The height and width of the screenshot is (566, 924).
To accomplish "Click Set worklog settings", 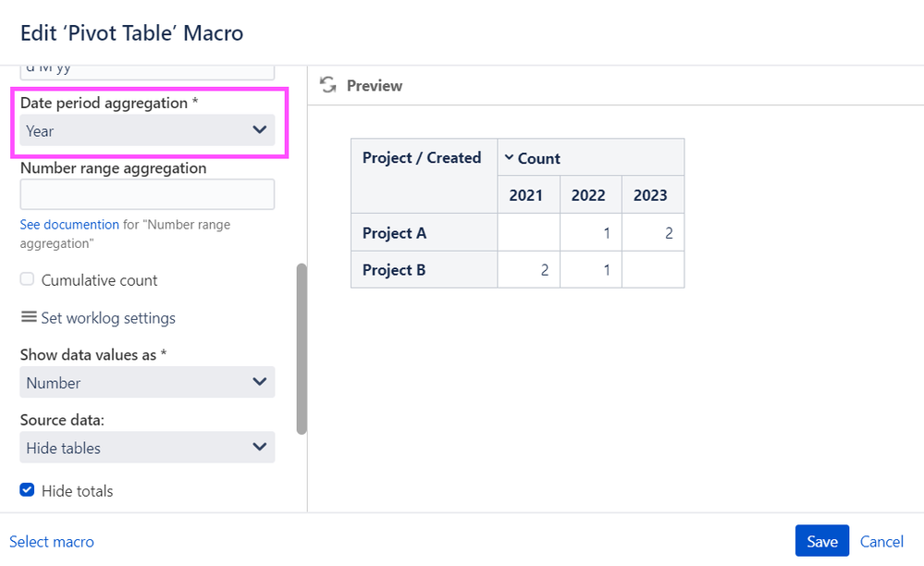I will pos(107,318).
